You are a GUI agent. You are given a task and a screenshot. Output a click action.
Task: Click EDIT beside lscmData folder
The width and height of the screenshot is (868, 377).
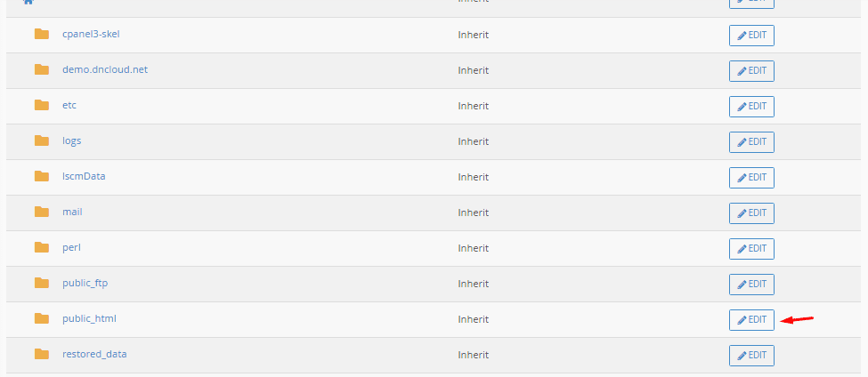tap(751, 177)
